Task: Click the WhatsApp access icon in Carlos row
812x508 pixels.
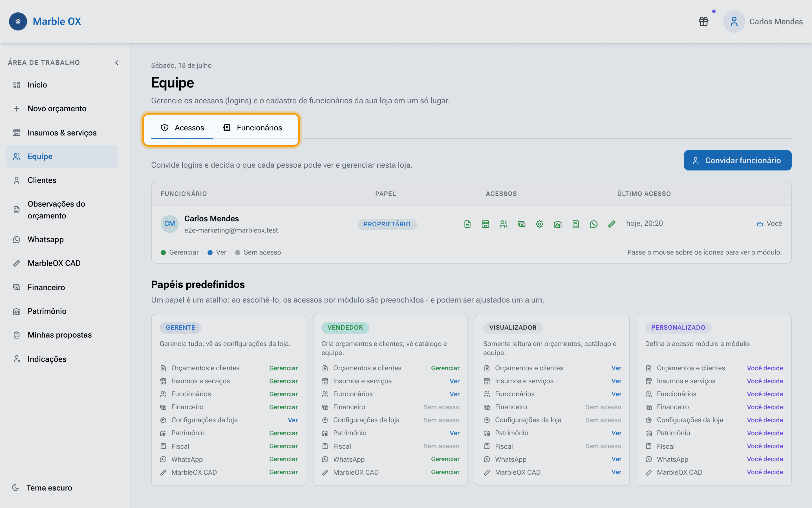Action: point(593,224)
